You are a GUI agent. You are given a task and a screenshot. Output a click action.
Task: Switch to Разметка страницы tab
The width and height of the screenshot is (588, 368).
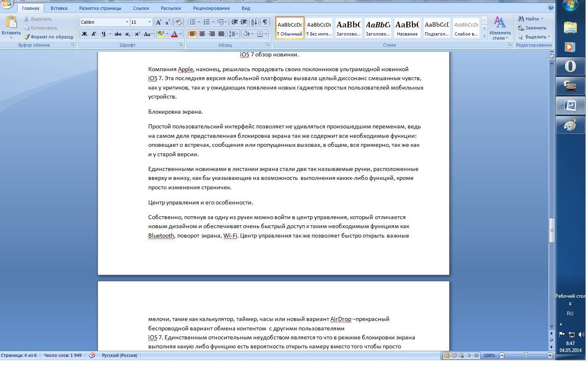(100, 8)
